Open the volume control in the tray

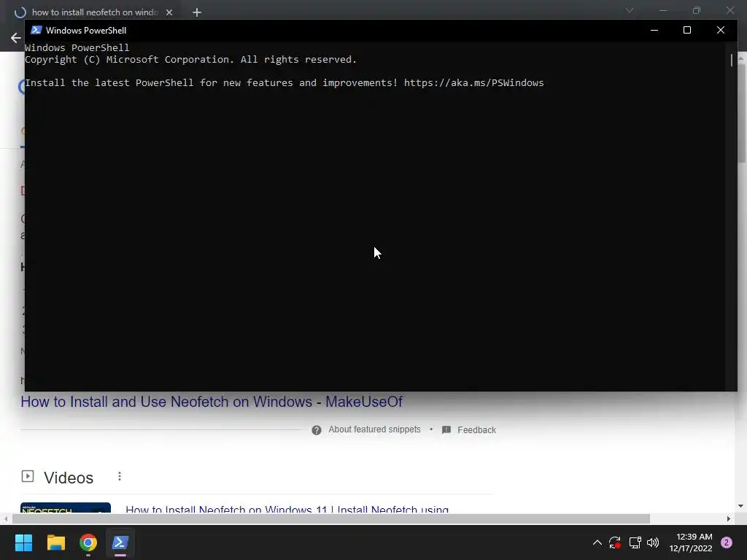(653, 542)
